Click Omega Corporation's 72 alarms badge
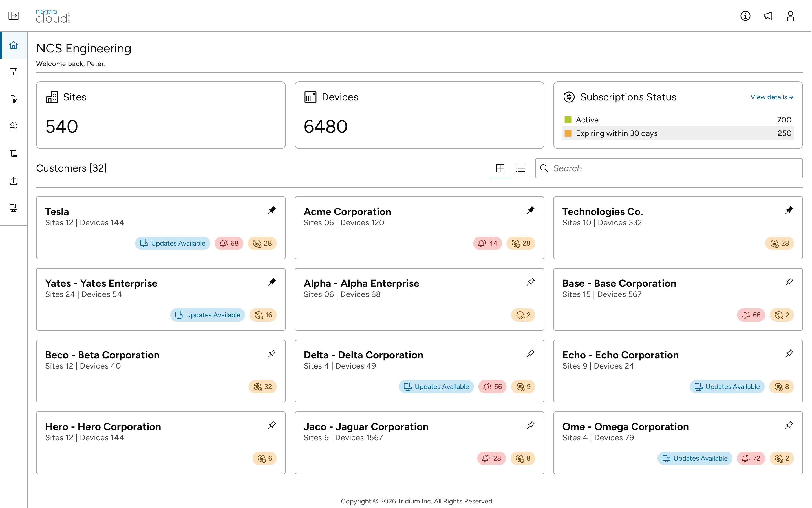 click(x=751, y=458)
